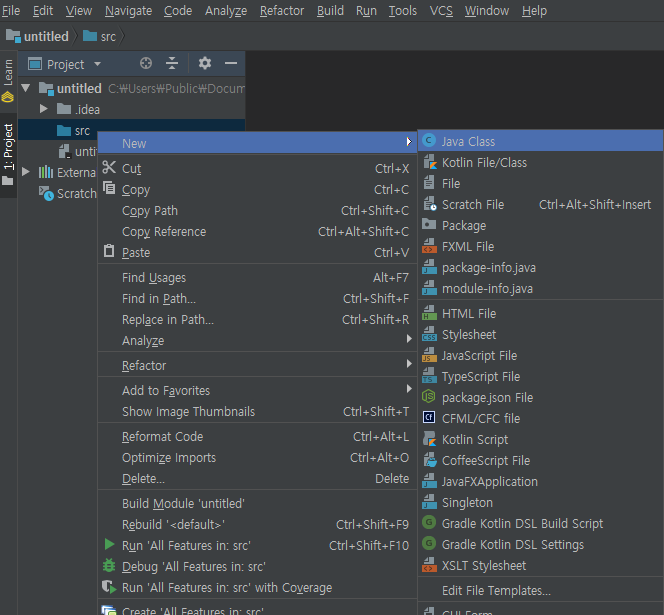Choose Copy Reference
Screen dimensions: 664x615
(x=257, y=232)
